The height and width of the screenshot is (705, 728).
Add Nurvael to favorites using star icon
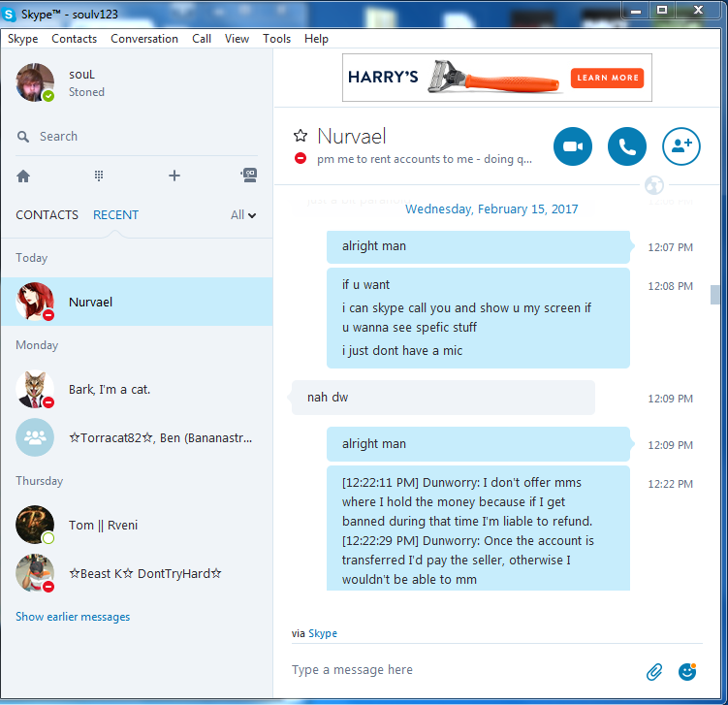(x=301, y=136)
